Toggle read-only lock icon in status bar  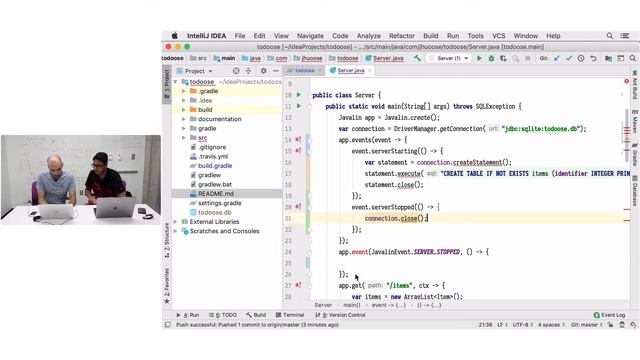pyautogui.click(x=610, y=325)
